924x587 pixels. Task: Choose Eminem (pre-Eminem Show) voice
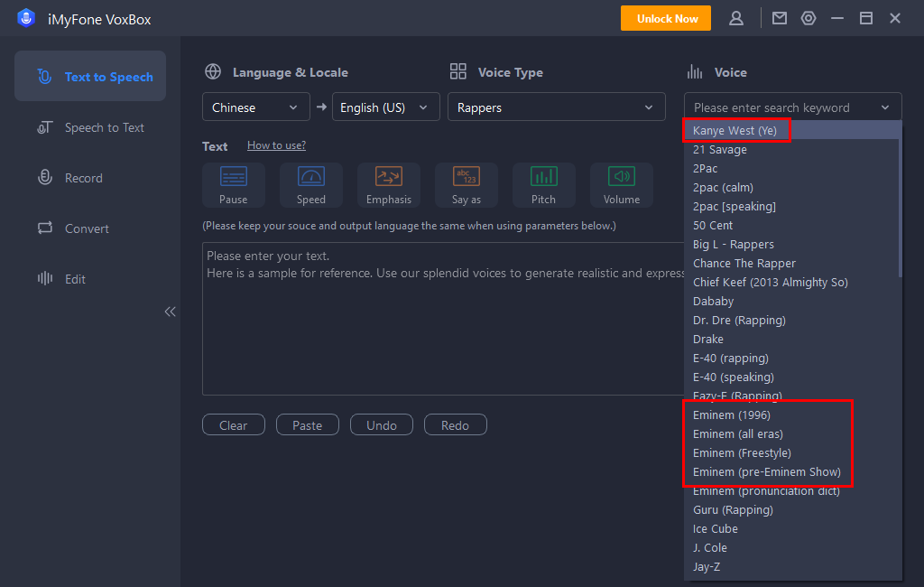pyautogui.click(x=792, y=471)
